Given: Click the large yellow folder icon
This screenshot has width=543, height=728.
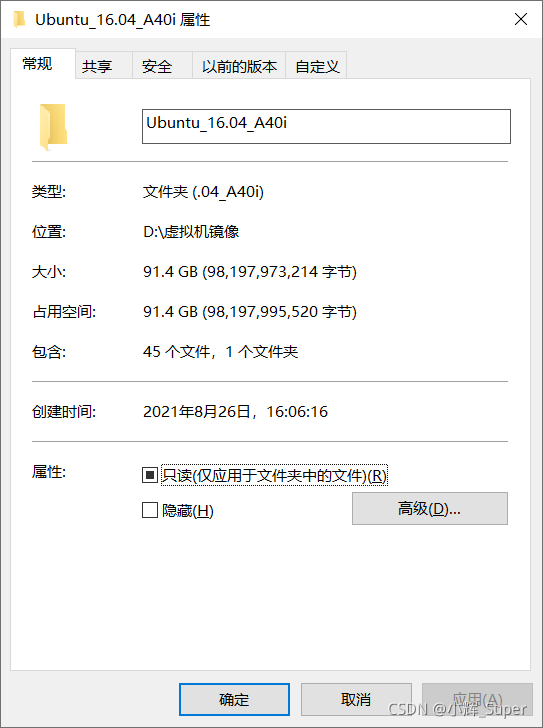Looking at the screenshot, I should tap(54, 127).
